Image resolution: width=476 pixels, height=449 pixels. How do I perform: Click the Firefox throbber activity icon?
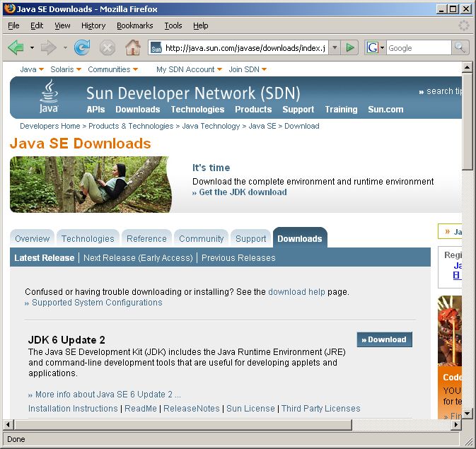point(463,25)
